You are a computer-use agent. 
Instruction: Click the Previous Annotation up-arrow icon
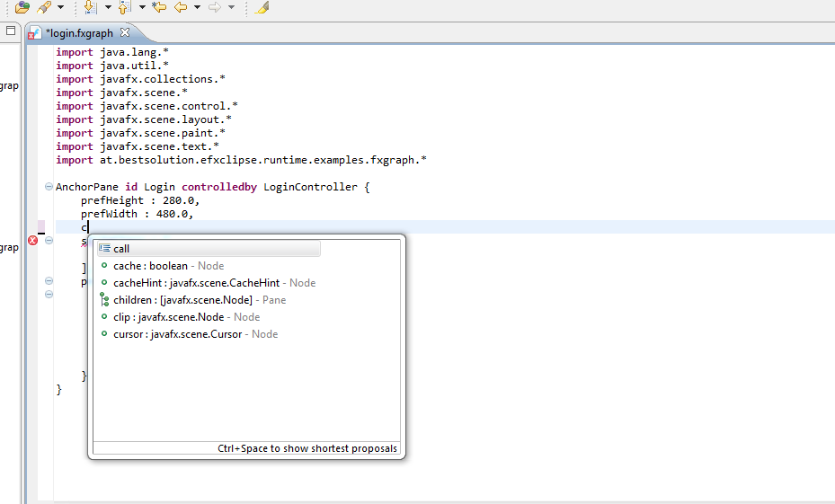125,7
